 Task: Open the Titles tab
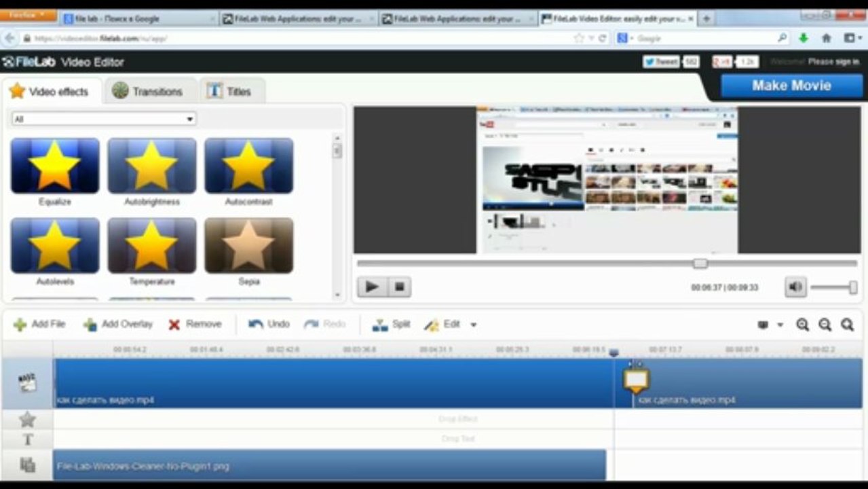[x=229, y=92]
